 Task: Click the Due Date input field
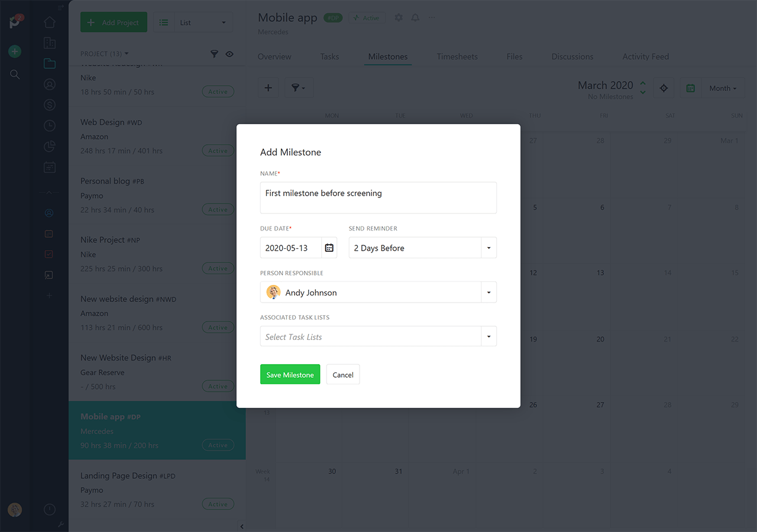[x=291, y=248]
